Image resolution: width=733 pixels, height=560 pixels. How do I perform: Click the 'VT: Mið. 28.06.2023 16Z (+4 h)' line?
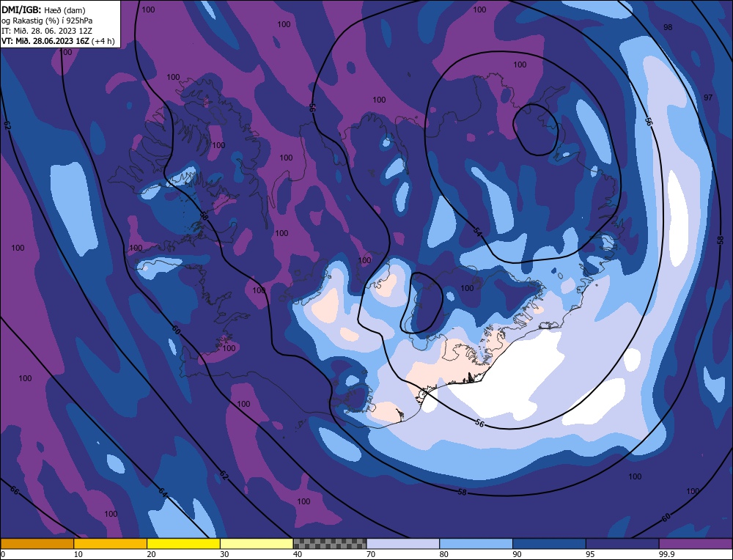point(58,41)
